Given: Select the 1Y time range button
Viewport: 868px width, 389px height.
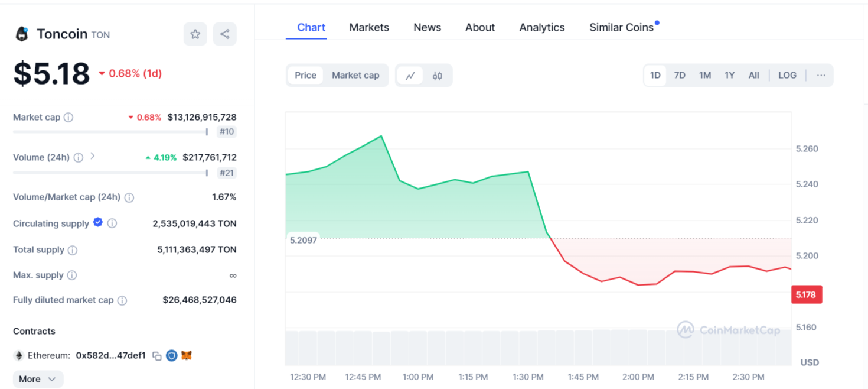Looking at the screenshot, I should pos(729,76).
